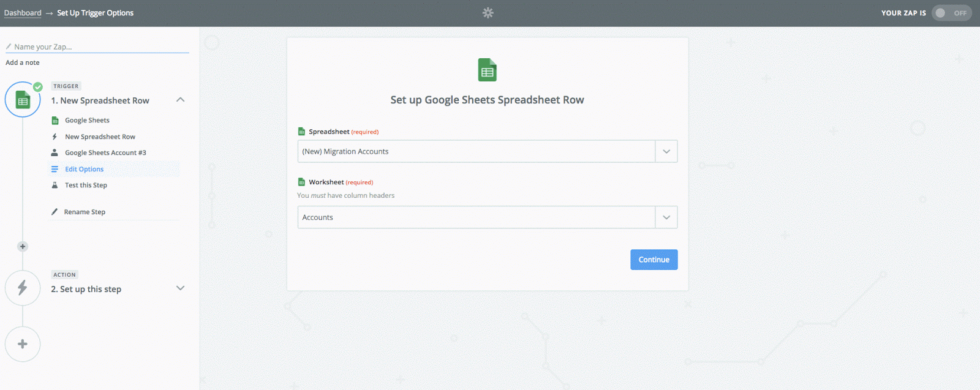Click the TRIGGER label badge
Viewport: 980px width, 390px height.
66,86
